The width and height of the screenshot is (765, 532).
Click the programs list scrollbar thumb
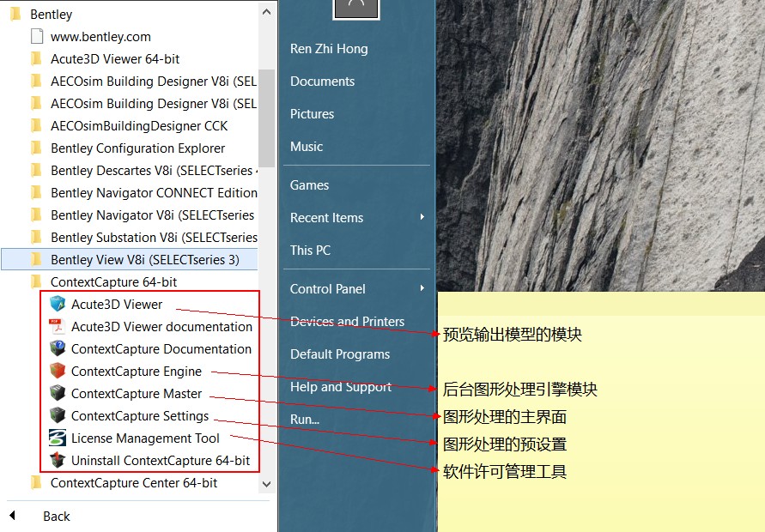(x=266, y=118)
